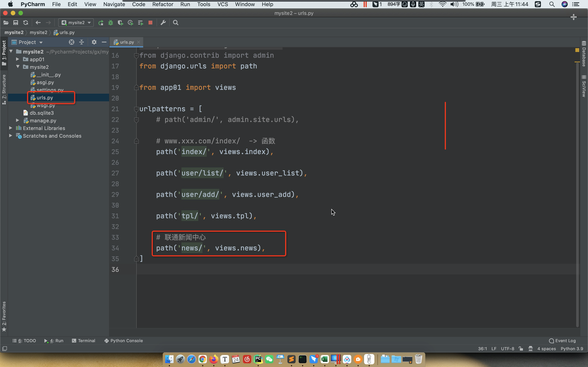This screenshot has width=588, height=367.
Task: Open Settings via the wrench icon
Action: tap(163, 23)
